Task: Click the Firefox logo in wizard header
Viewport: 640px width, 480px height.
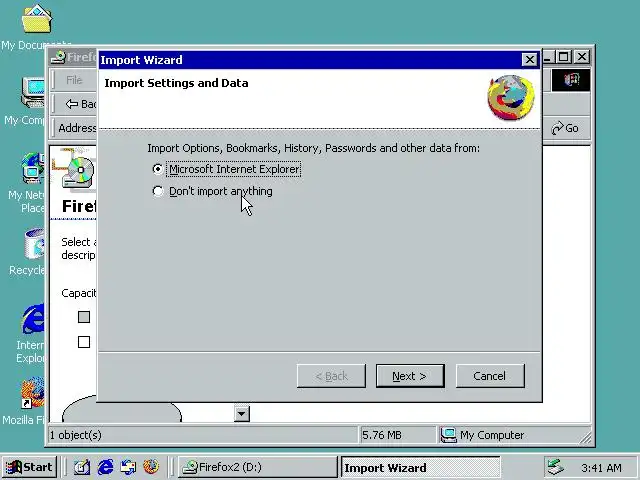Action: (x=511, y=97)
